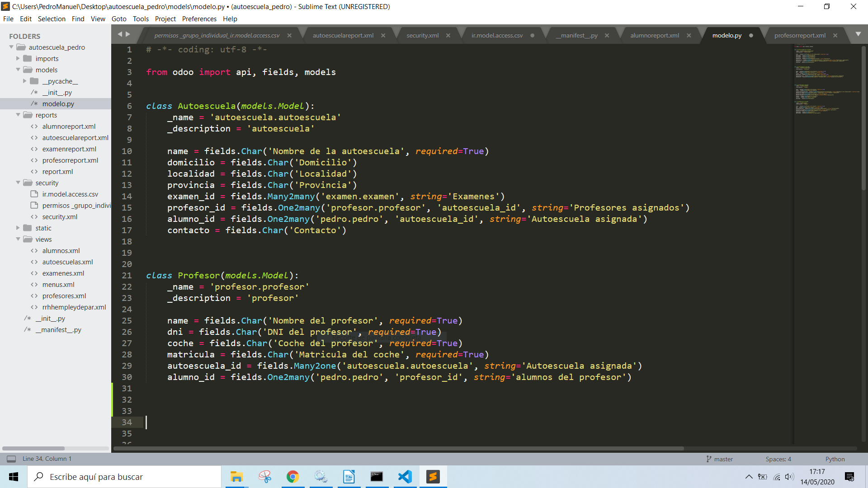
Task: Open the Python syntax selector in status bar
Action: [x=835, y=459]
